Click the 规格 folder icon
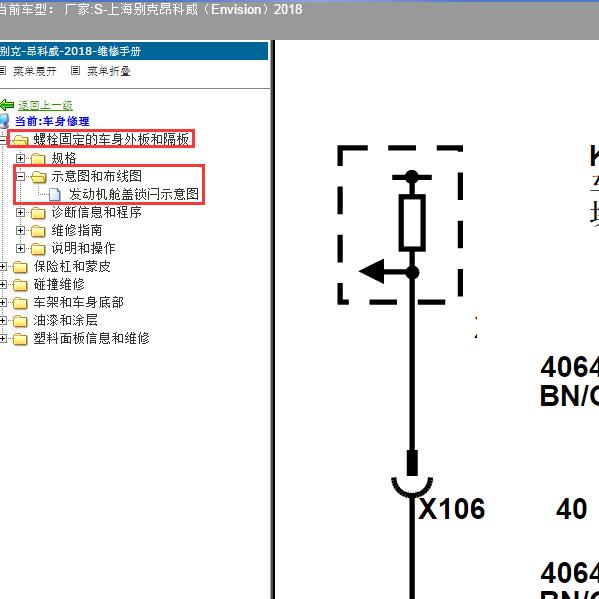599x599 pixels. 38,158
